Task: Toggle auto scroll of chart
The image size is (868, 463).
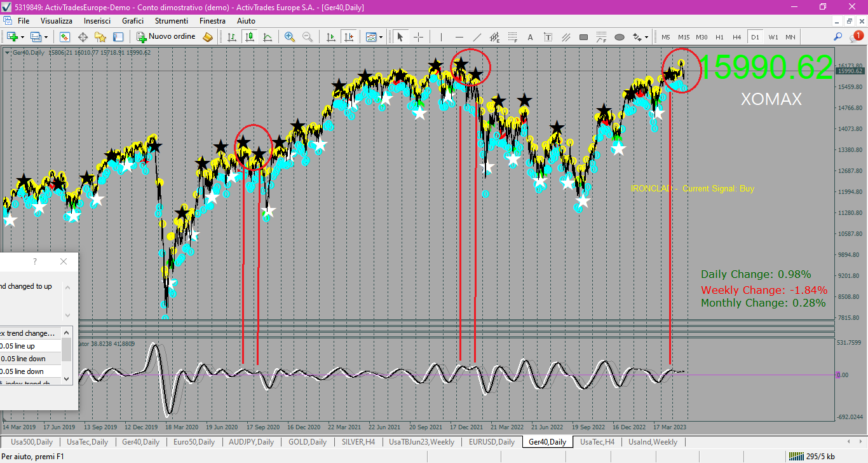Action: click(330, 37)
